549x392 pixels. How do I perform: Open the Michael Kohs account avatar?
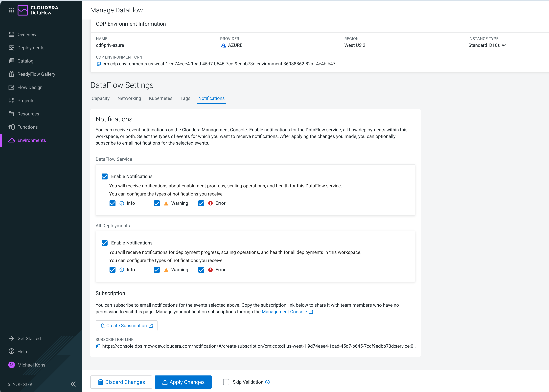tap(12, 365)
